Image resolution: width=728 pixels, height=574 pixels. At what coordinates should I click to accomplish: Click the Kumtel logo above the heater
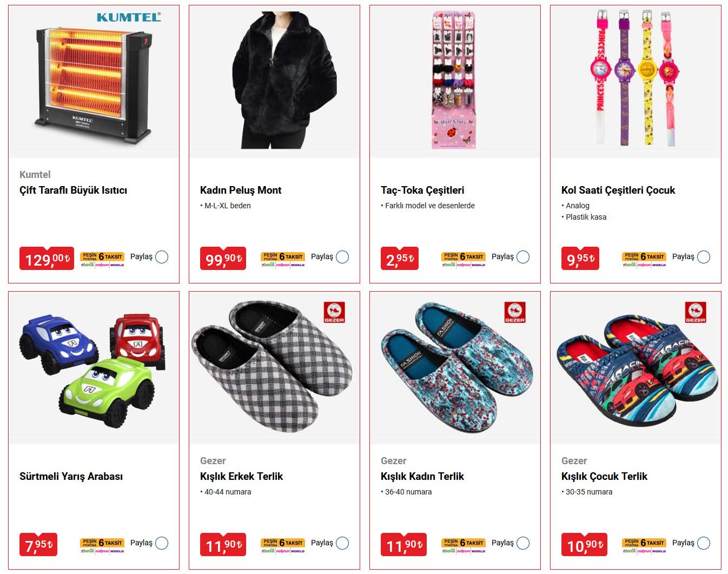(129, 17)
